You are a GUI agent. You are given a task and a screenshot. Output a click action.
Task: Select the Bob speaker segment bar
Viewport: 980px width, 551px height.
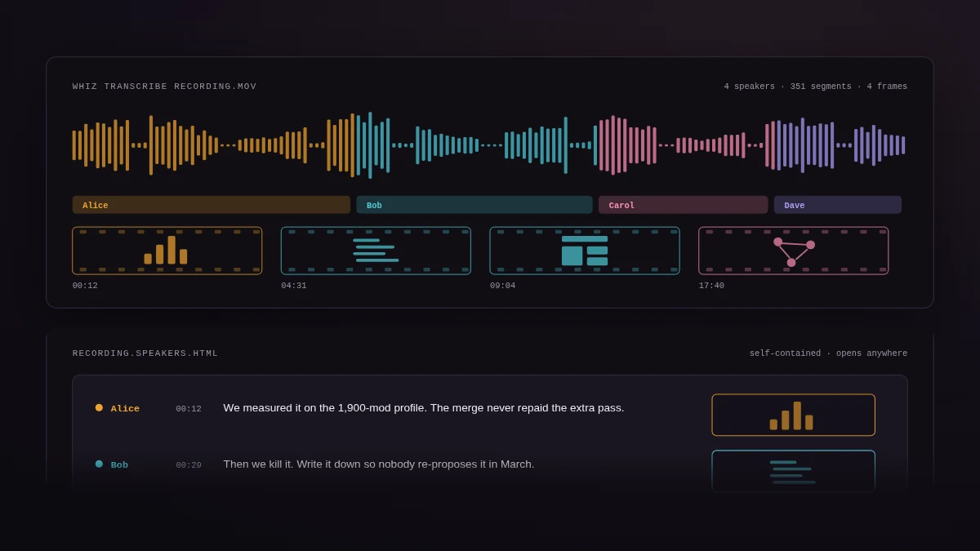474,205
